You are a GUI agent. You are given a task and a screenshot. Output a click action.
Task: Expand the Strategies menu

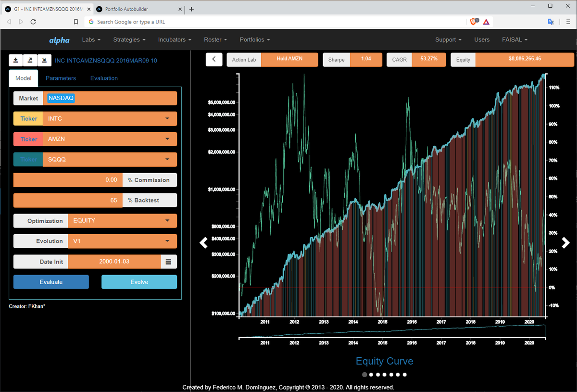point(129,40)
